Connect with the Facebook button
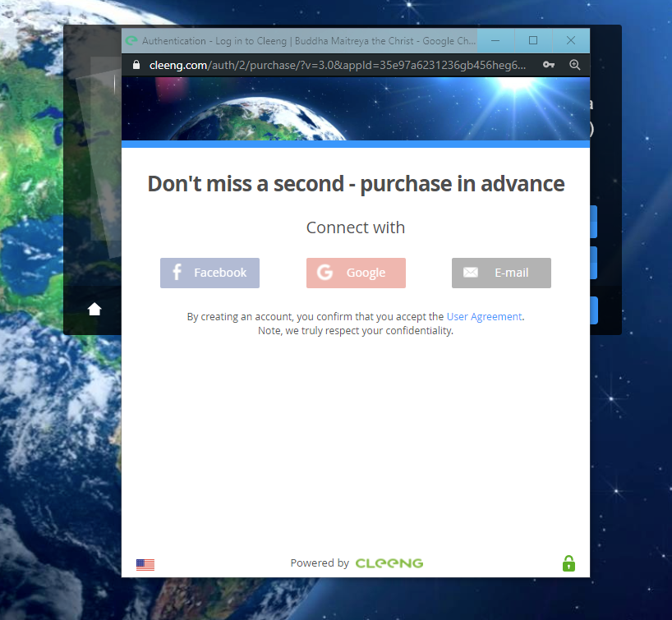The width and height of the screenshot is (672, 620). (x=209, y=273)
